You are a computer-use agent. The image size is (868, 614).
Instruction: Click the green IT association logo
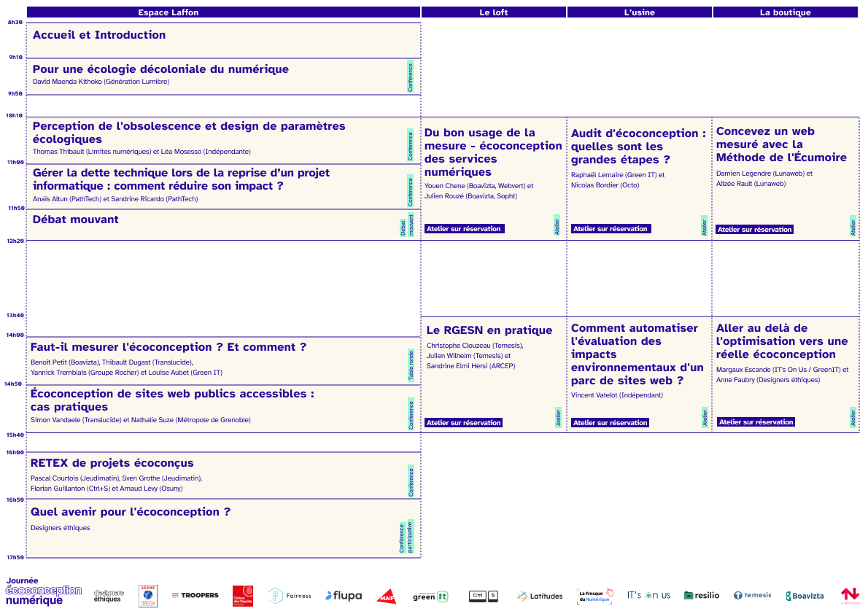[430, 596]
